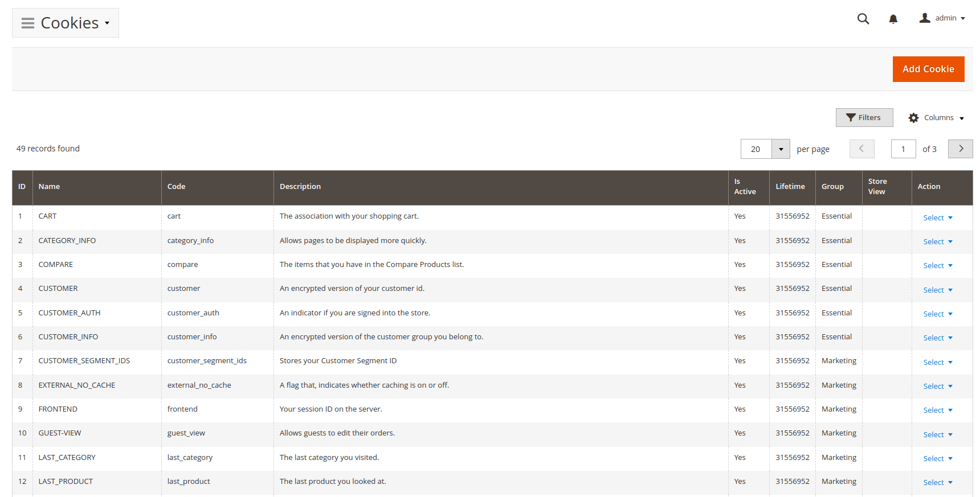Sort by Lifetime column header
The height and width of the screenshot is (497, 980).
[x=790, y=187]
